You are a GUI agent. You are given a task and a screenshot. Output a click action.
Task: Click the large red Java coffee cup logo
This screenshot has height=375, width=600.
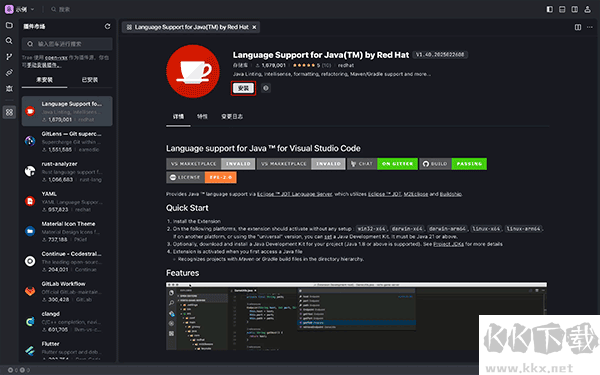point(193,71)
